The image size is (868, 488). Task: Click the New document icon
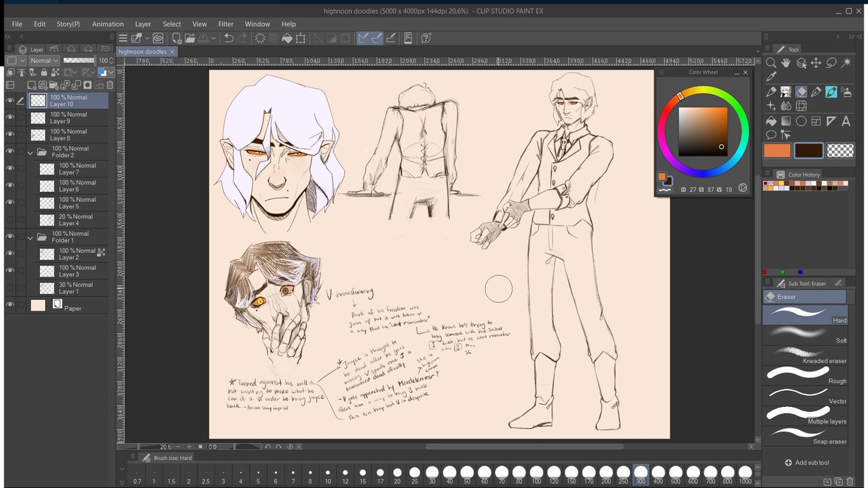[176, 38]
